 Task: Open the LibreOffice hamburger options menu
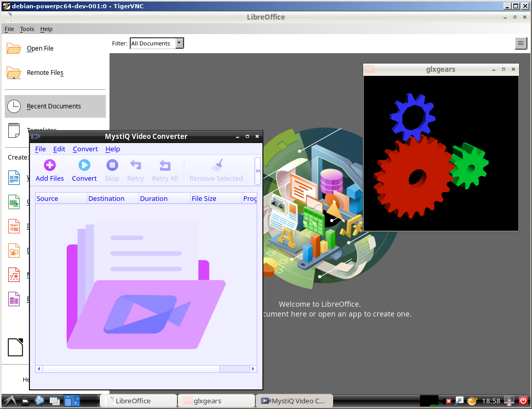tap(521, 44)
